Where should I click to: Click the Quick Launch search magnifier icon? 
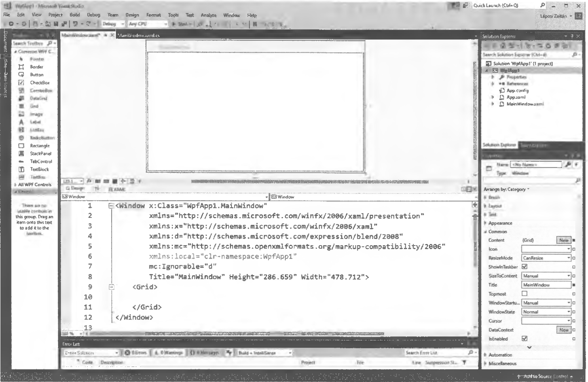542,6
